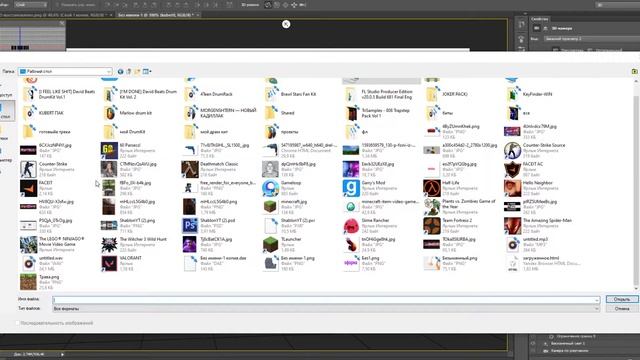Select the Трава.png thumbnail

(28, 282)
